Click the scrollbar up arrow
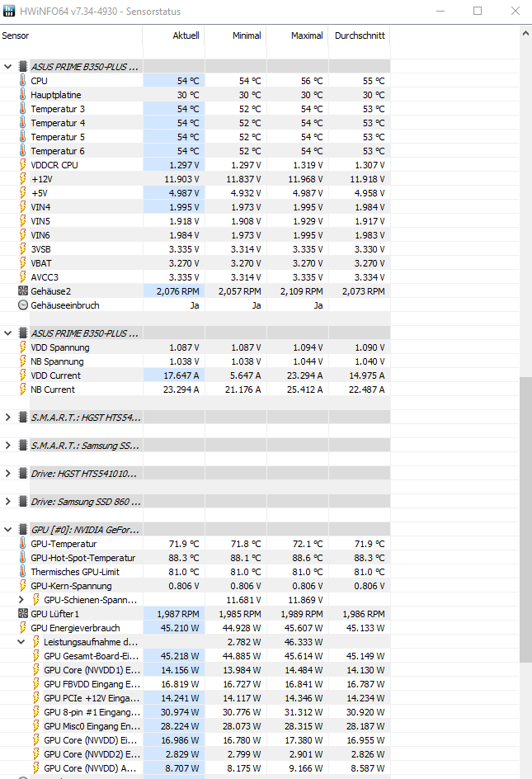The width and height of the screenshot is (532, 779). click(525, 33)
